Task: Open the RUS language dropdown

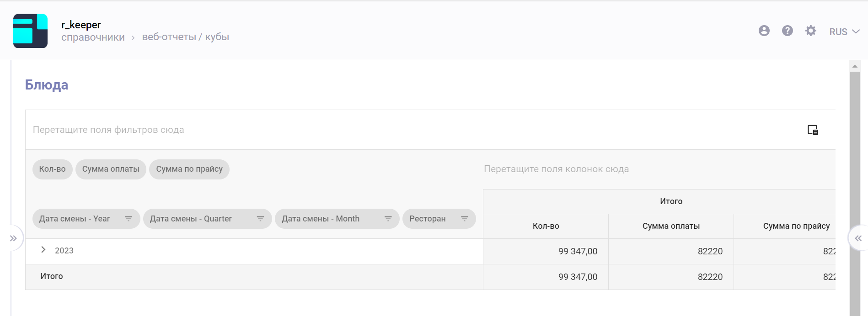Action: pyautogui.click(x=844, y=32)
